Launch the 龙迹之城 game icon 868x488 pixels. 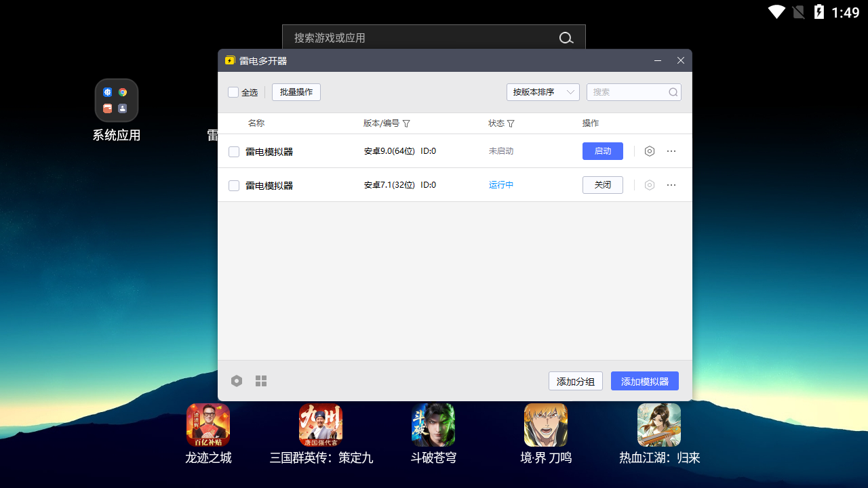(208, 425)
